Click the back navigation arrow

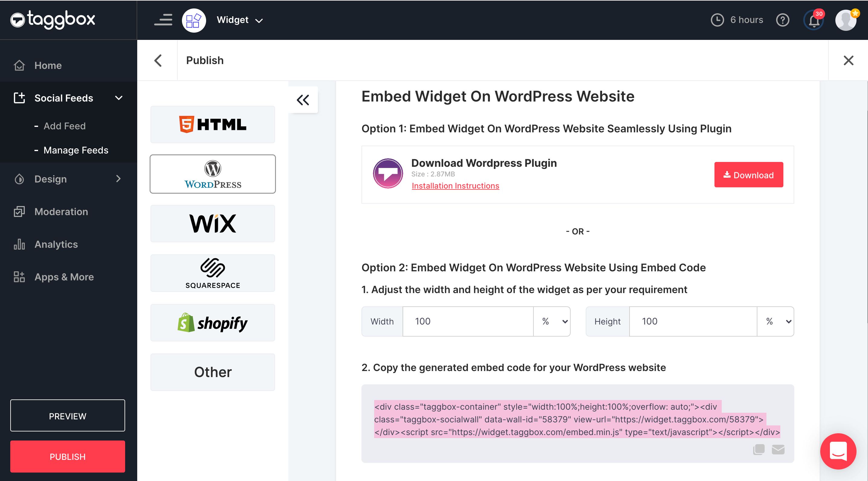click(157, 60)
